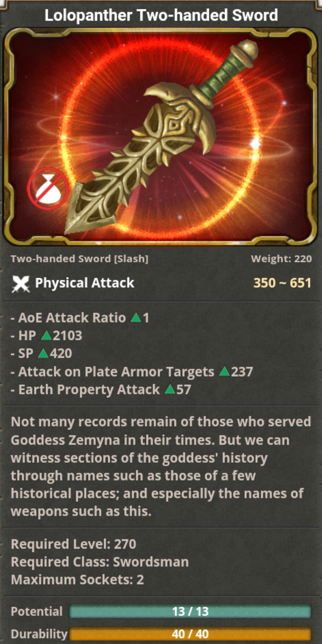Click the Potential 13 / 13 bar
Image resolution: width=322 pixels, height=644 pixels.
(x=190, y=611)
